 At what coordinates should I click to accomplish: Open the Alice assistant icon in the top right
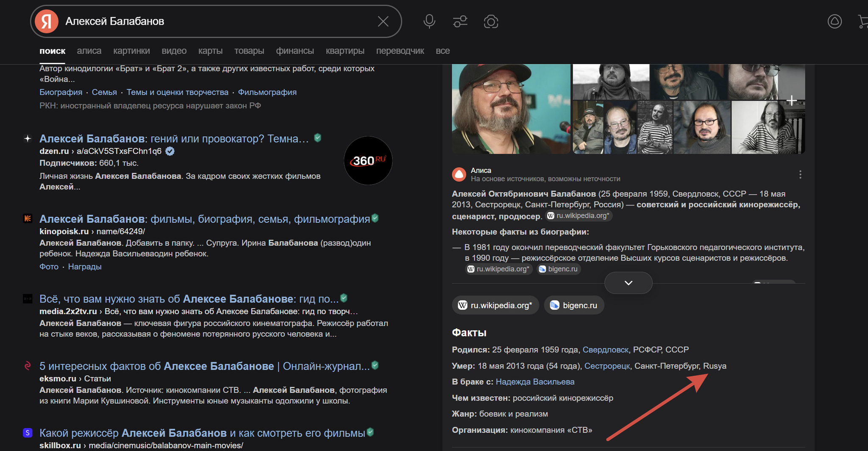tap(835, 21)
